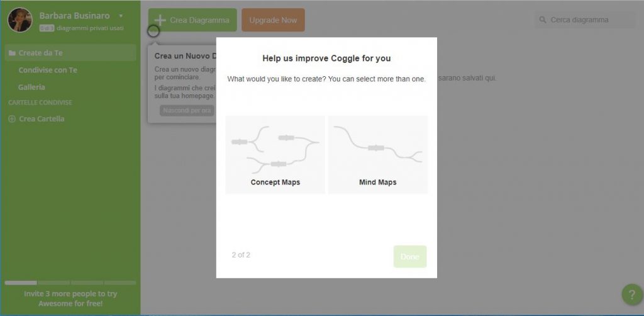
Task: Click the CARTELLE CONDIVISE heading
Action: click(40, 103)
